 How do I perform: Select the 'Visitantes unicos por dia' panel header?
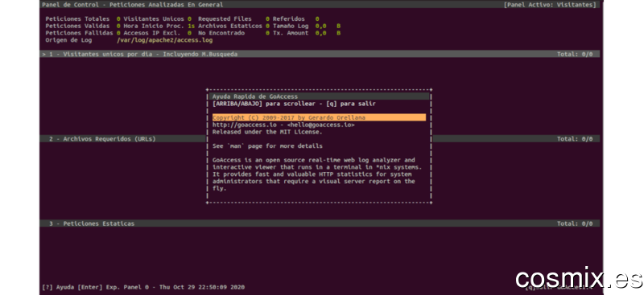point(320,54)
